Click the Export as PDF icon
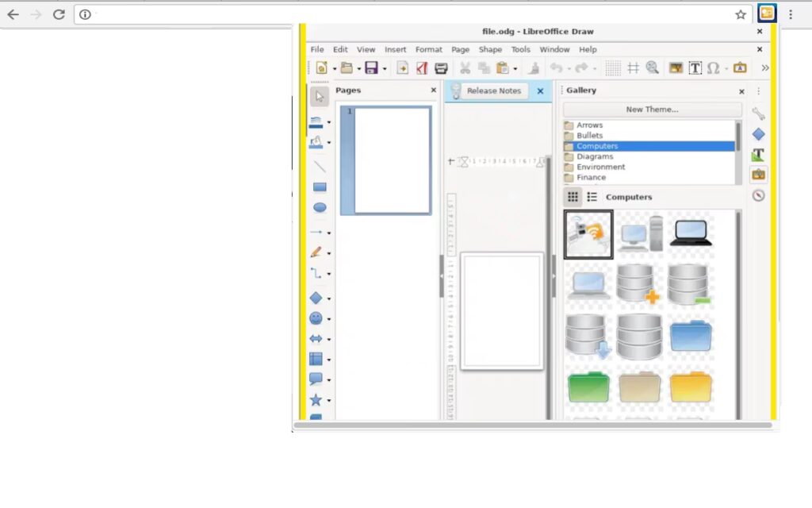 click(422, 68)
